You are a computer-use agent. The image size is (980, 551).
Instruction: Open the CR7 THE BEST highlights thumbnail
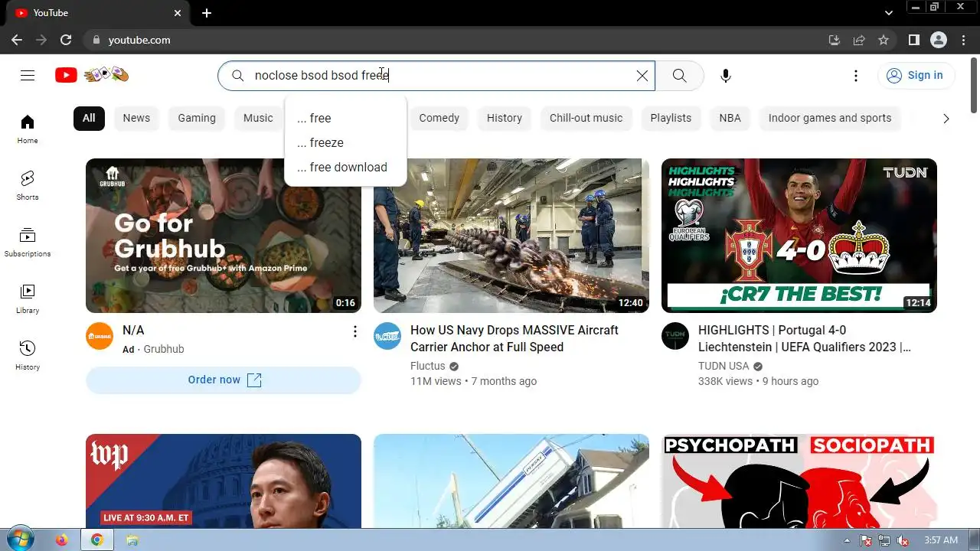tap(799, 236)
